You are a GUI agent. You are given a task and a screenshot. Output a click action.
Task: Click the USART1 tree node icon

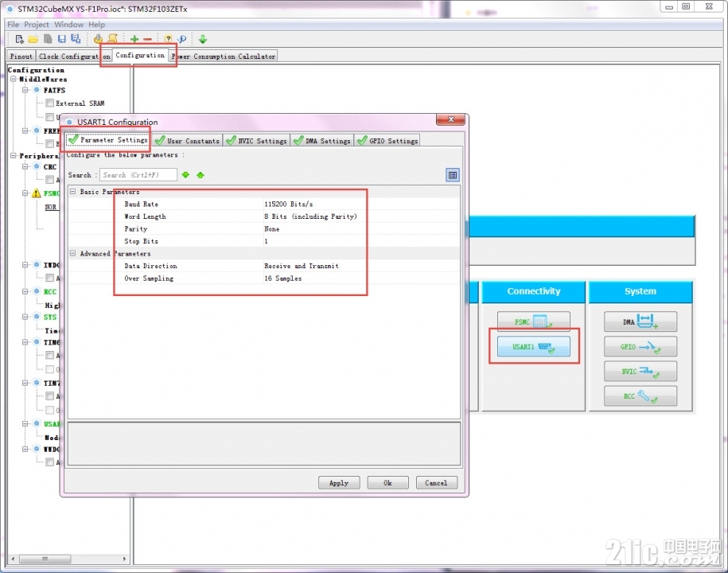(x=37, y=423)
